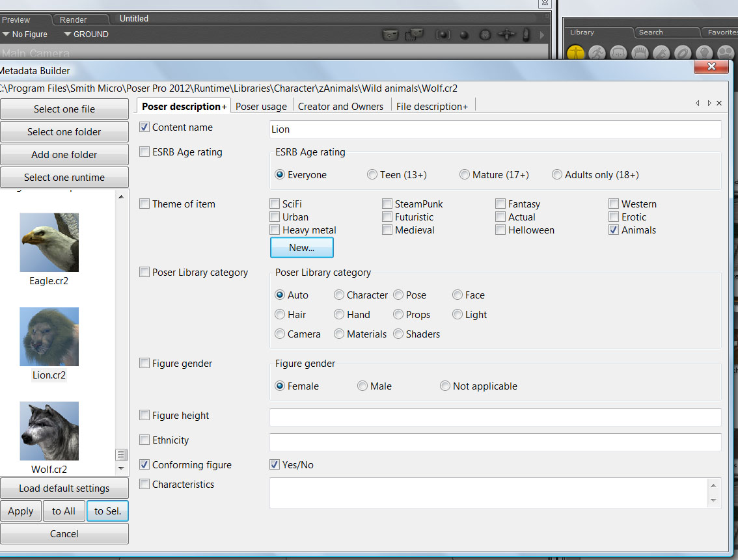Viewport: 738px width, 560px height.
Task: Select the Figures category icon in Library
Action: click(575, 53)
